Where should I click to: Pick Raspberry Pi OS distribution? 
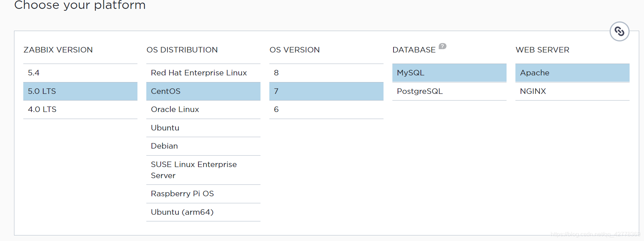(203, 194)
